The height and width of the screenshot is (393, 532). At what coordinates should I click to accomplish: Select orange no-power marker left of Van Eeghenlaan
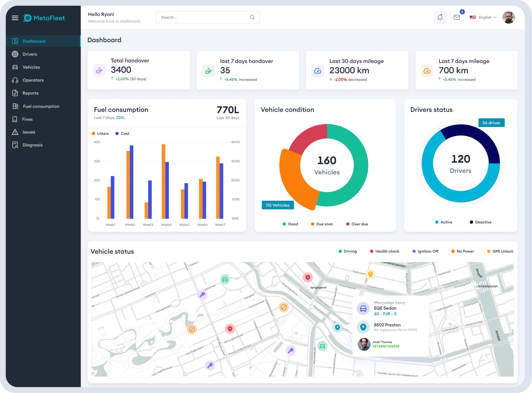click(x=192, y=329)
